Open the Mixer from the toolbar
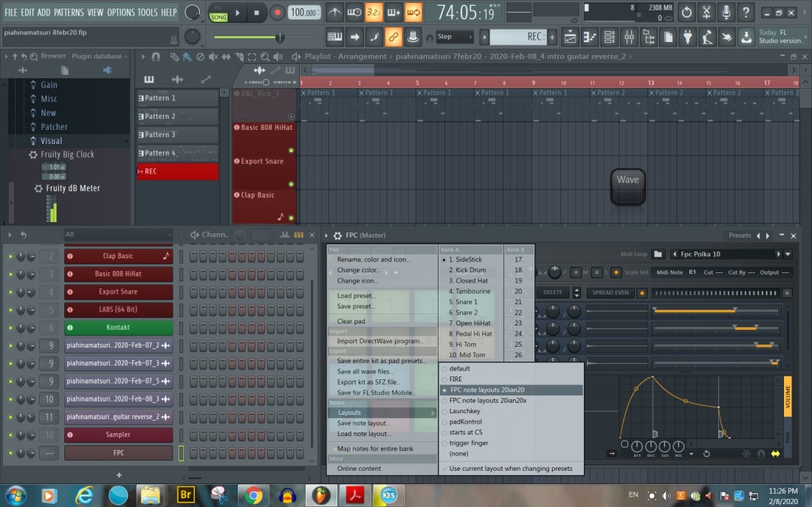Image resolution: width=812 pixels, height=507 pixels. click(628, 37)
